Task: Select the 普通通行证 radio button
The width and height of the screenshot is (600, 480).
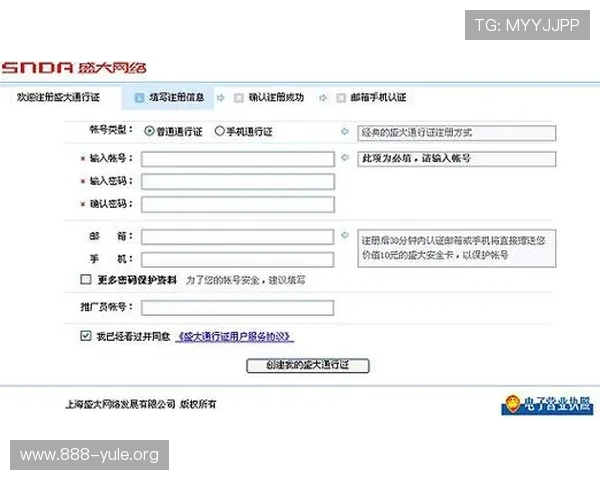Action: 149,131
